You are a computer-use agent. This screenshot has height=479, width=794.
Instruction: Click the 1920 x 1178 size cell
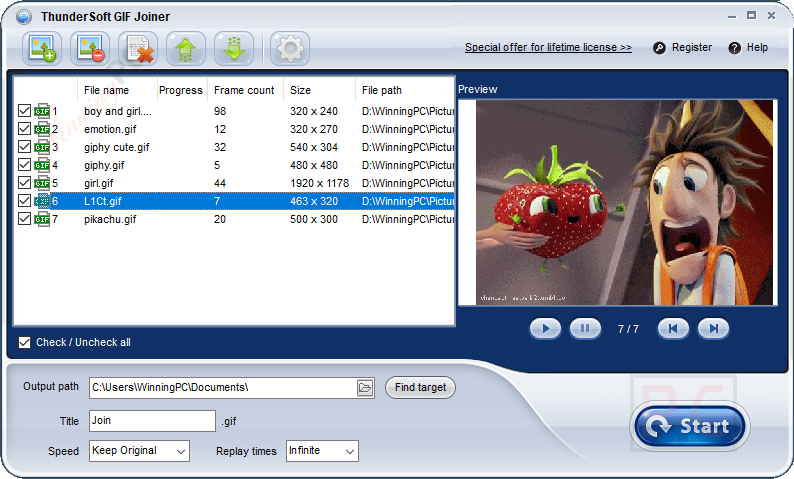pyautogui.click(x=320, y=183)
